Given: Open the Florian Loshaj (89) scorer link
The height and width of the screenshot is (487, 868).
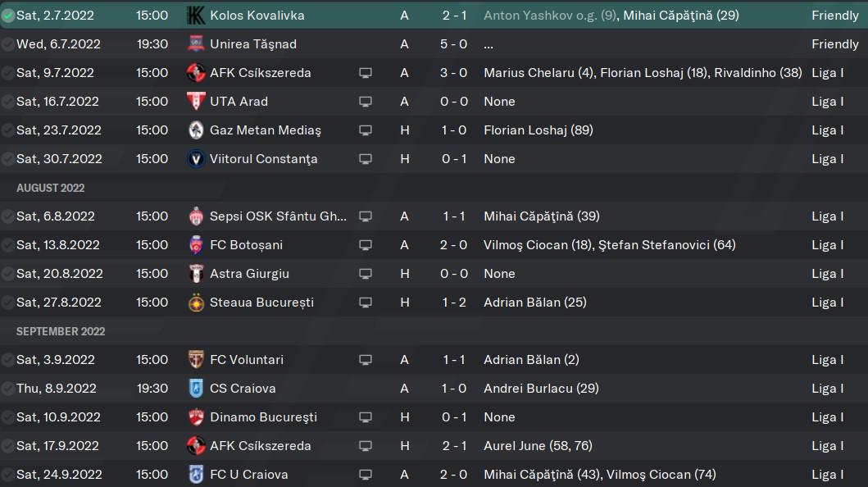Looking at the screenshot, I should [538, 130].
